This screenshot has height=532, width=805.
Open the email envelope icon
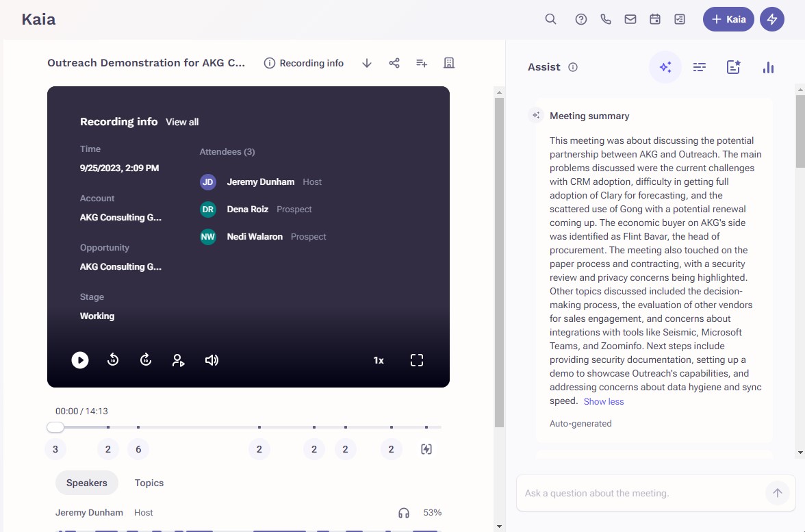pyautogui.click(x=630, y=19)
